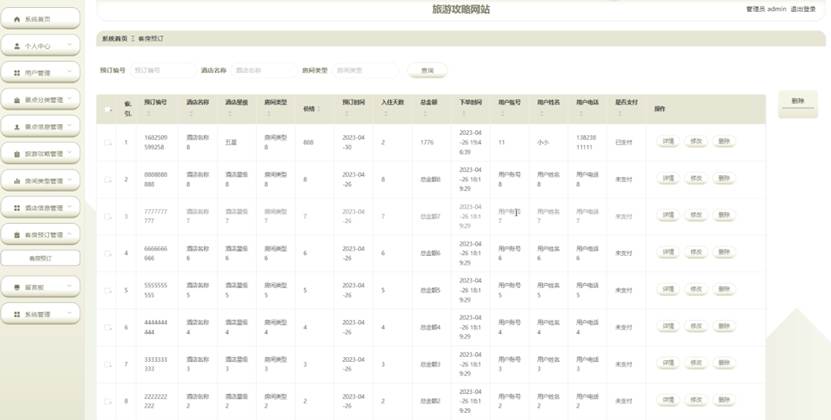Click the 已支付 status in row 1
This screenshot has width=831, height=420.
point(623,143)
